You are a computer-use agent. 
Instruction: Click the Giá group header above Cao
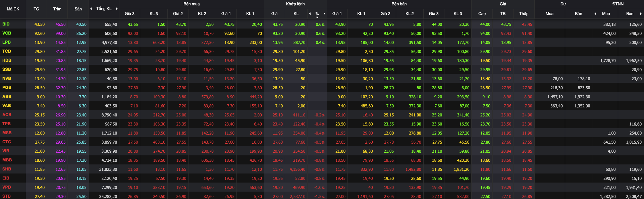point(503,4)
